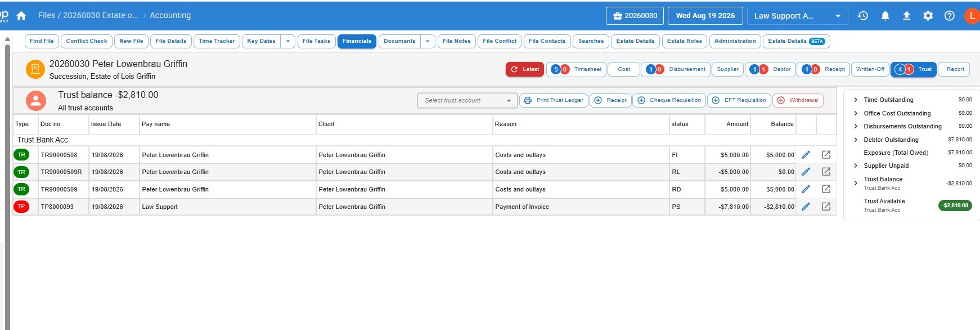The image size is (980, 330).
Task: Open the Estate Roles tab
Action: pos(684,41)
